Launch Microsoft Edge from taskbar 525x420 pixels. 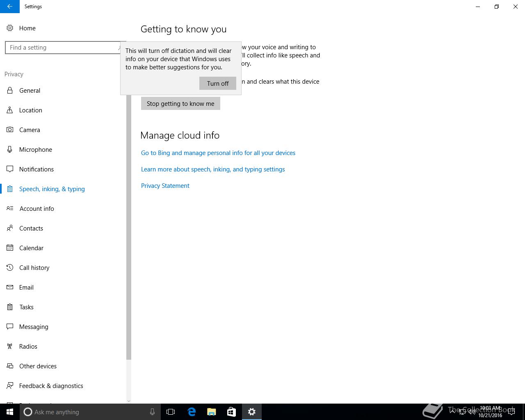click(x=192, y=412)
